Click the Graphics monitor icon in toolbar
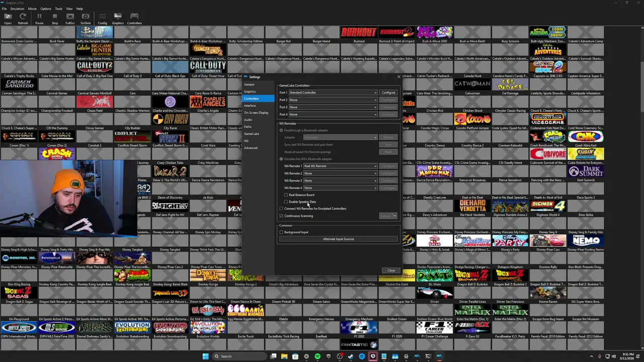644x362 pixels. 118,17
